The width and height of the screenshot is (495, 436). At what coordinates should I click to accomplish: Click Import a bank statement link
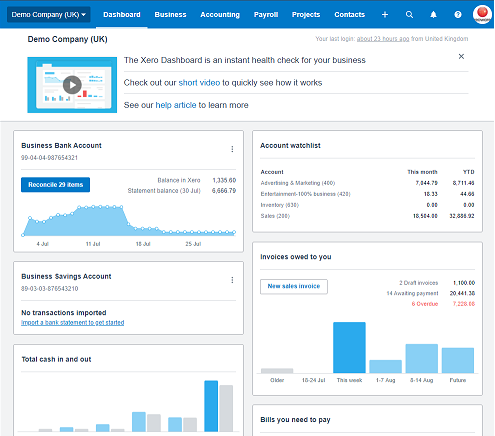pyautogui.click(x=73, y=323)
